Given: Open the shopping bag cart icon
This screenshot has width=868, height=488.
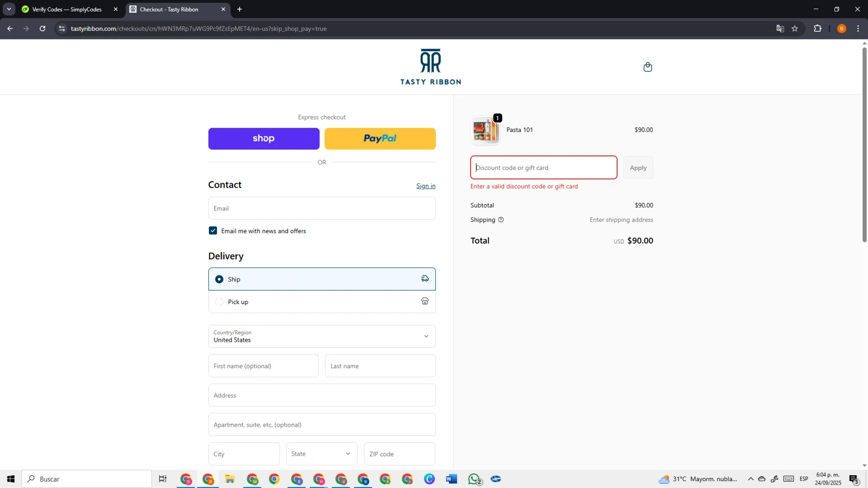Looking at the screenshot, I should point(648,67).
